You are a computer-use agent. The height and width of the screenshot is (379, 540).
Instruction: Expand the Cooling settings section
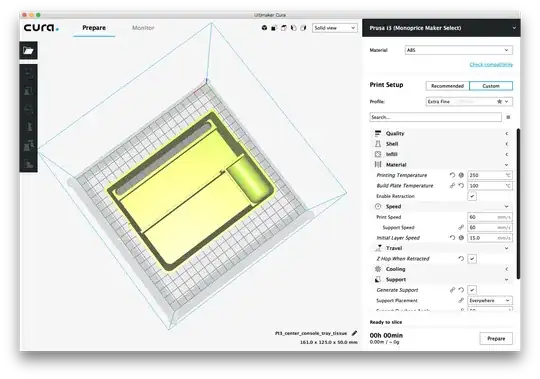pyautogui.click(x=441, y=269)
